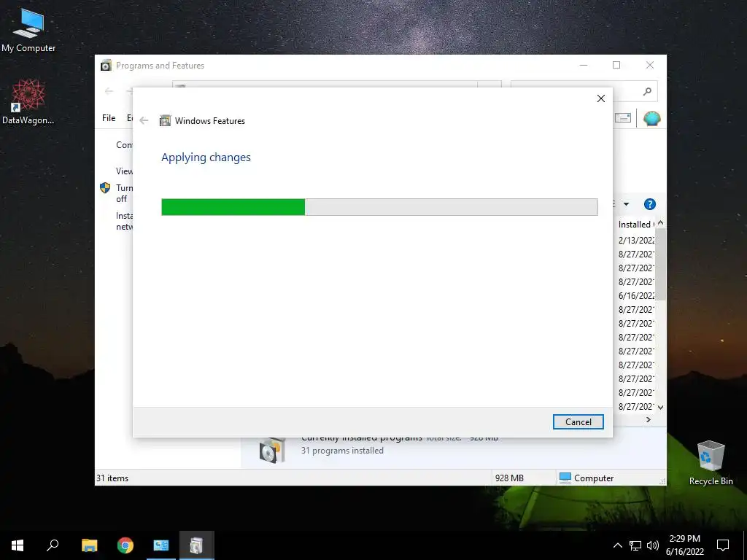The width and height of the screenshot is (747, 560).
Task: Switch to Control Panel taskbar item
Action: (x=161, y=545)
